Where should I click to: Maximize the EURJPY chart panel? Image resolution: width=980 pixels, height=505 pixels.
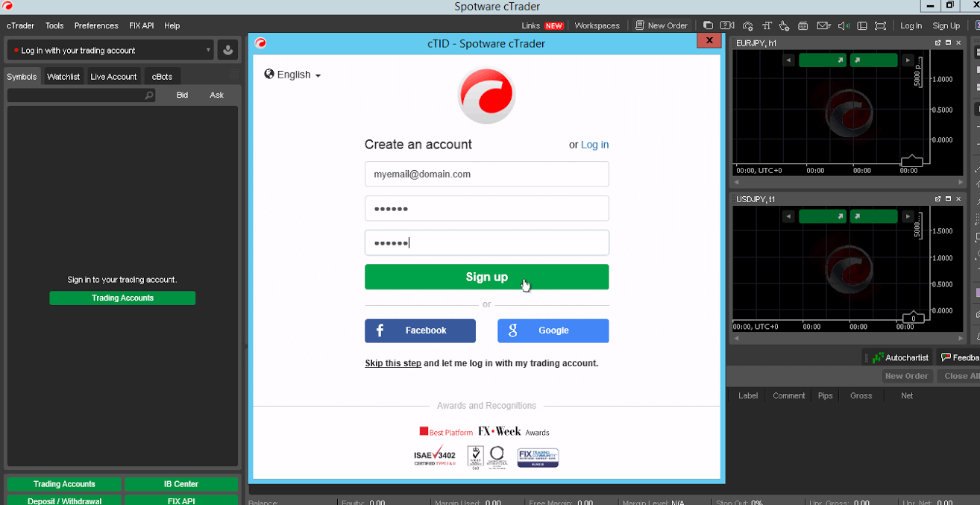click(948, 43)
